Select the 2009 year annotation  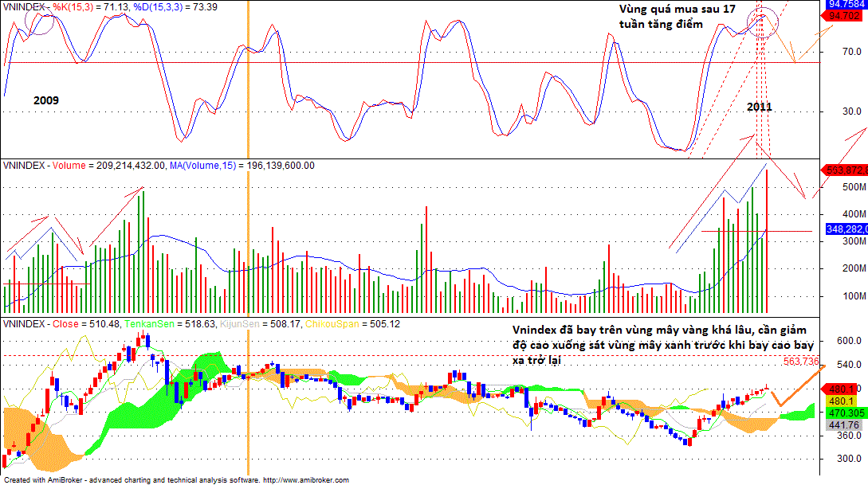[46, 100]
